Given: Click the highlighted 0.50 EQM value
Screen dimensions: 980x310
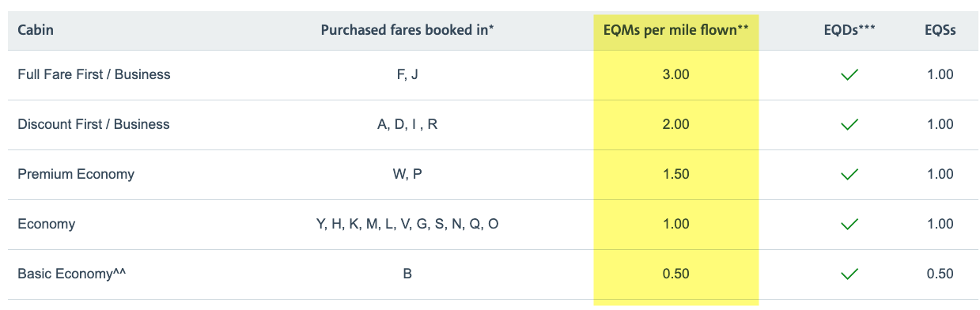Looking at the screenshot, I should [x=676, y=274].
